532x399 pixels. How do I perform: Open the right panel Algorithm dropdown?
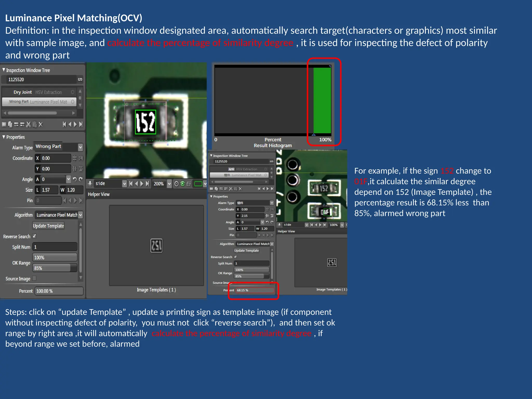[x=272, y=244]
